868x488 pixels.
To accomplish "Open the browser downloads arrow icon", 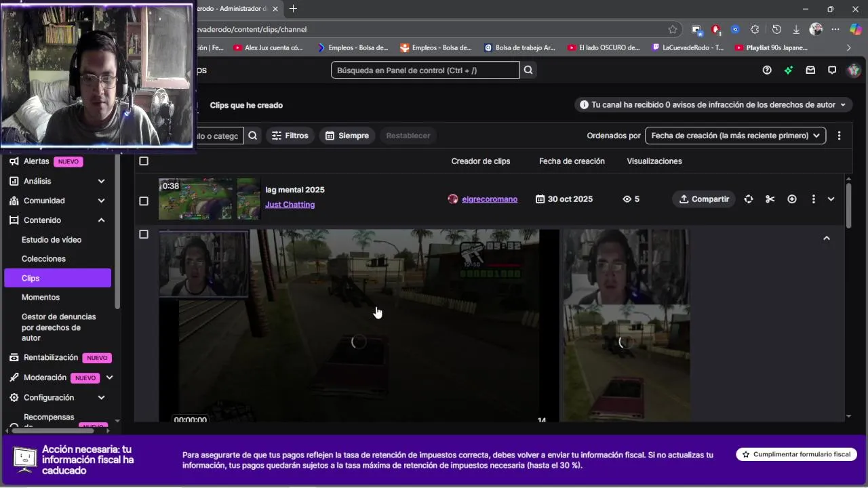I will (x=796, y=29).
